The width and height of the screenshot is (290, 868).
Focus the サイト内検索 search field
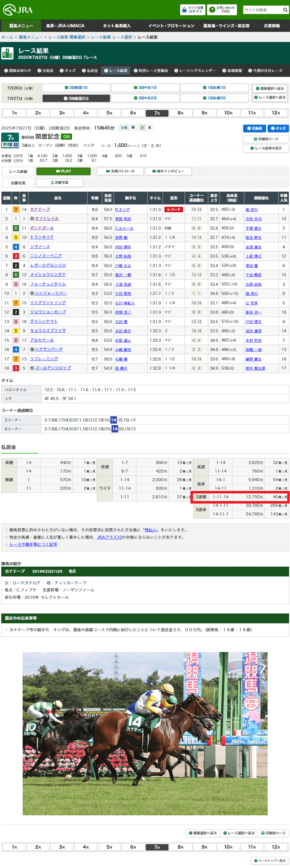coord(263,10)
